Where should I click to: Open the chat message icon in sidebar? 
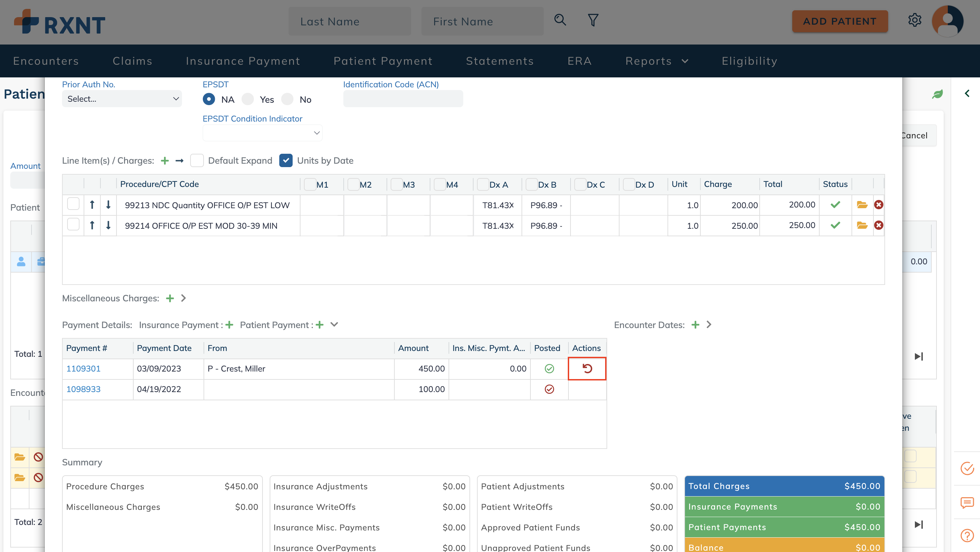click(x=967, y=502)
